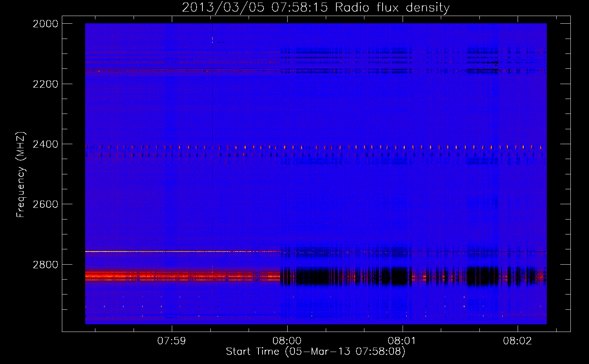Click the 2800 frequency tick label

tap(46, 264)
